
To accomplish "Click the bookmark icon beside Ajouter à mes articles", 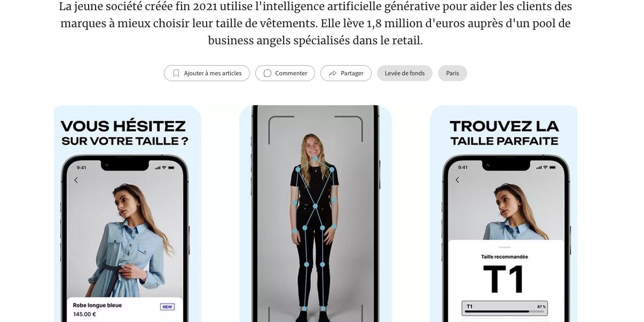I will [x=176, y=73].
